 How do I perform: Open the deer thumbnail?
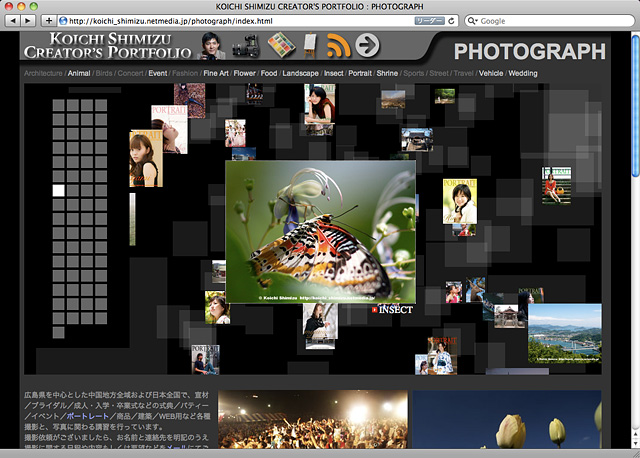tap(476, 290)
